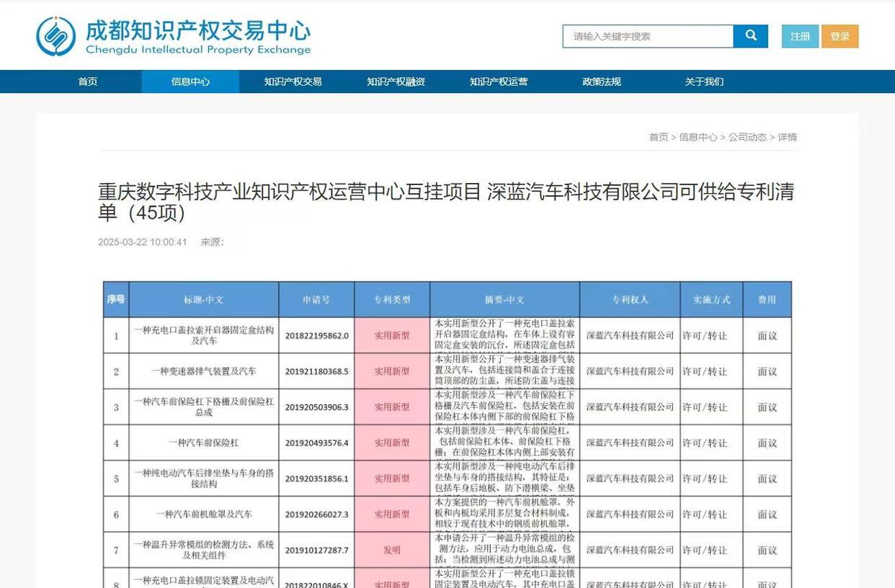Select the 登录 (Login) button
The height and width of the screenshot is (588, 895).
[840, 35]
